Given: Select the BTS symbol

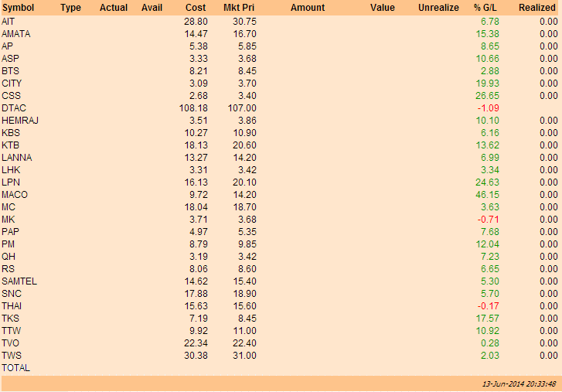Looking at the screenshot, I should tap(10, 71).
